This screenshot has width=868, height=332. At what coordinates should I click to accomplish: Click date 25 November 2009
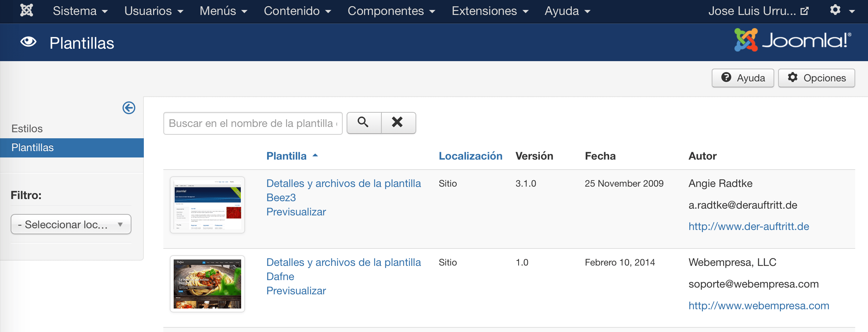click(624, 183)
